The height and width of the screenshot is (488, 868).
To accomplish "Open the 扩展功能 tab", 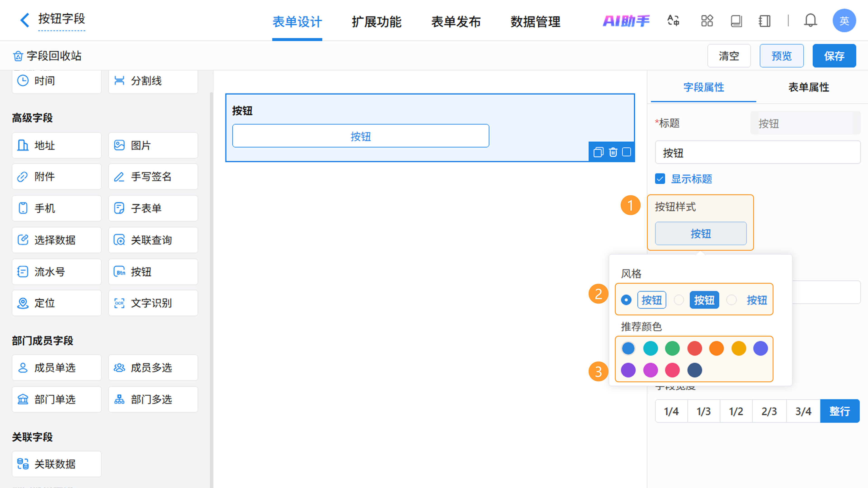I will click(x=376, y=22).
